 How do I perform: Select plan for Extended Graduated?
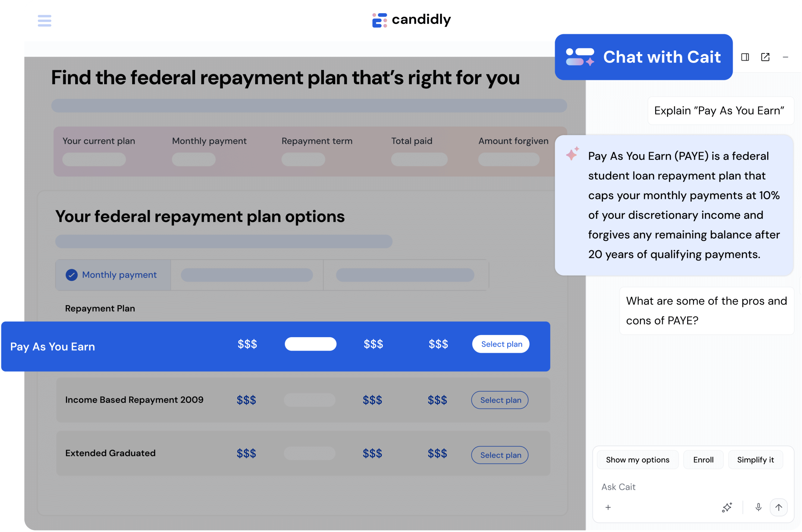500,455
